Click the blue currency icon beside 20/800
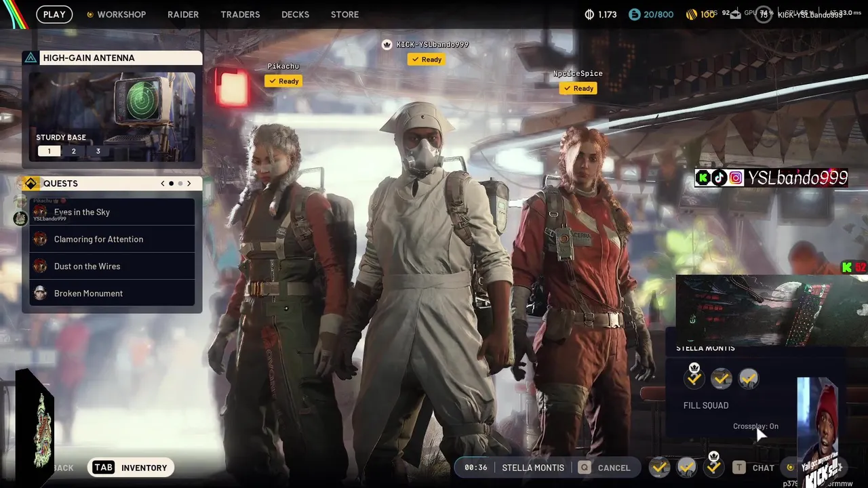The height and width of the screenshot is (488, 868). coord(634,14)
